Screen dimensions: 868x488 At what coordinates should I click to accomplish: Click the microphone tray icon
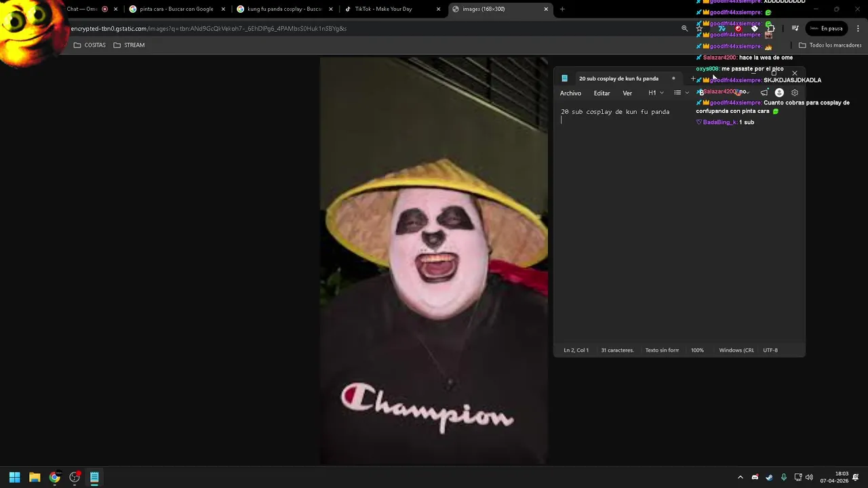(x=783, y=477)
